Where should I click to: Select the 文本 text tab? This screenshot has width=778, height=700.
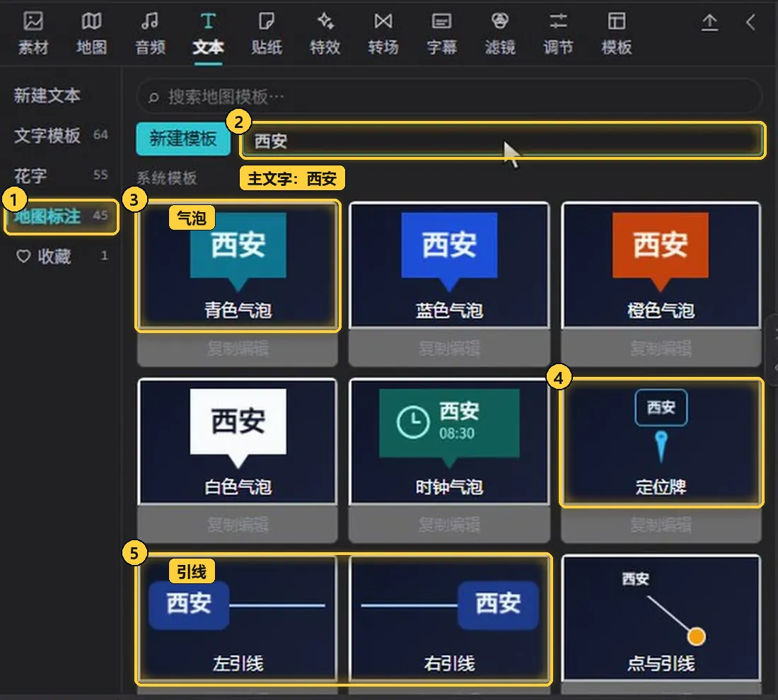point(208,33)
